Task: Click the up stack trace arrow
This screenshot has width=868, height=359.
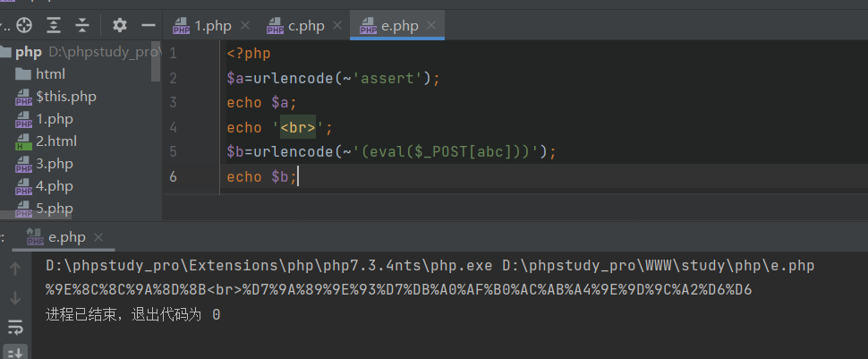Action: 15,269
